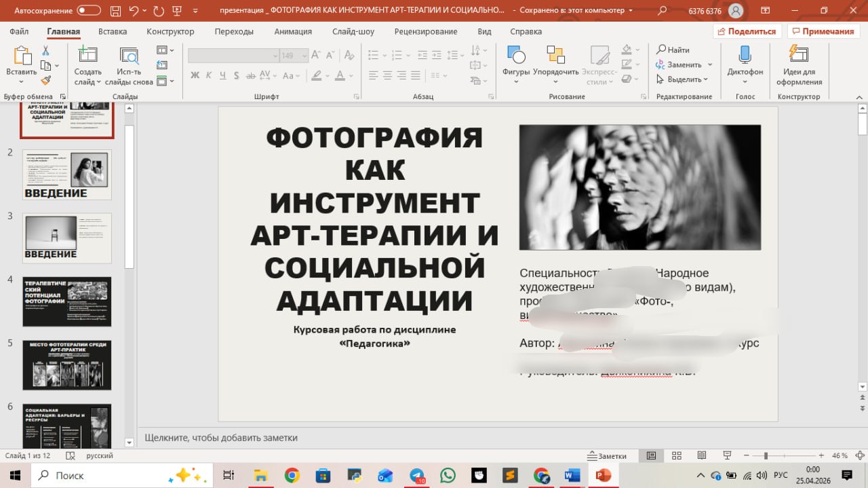Click the Примечания button
This screenshot has height=488, width=868.
[x=823, y=31]
